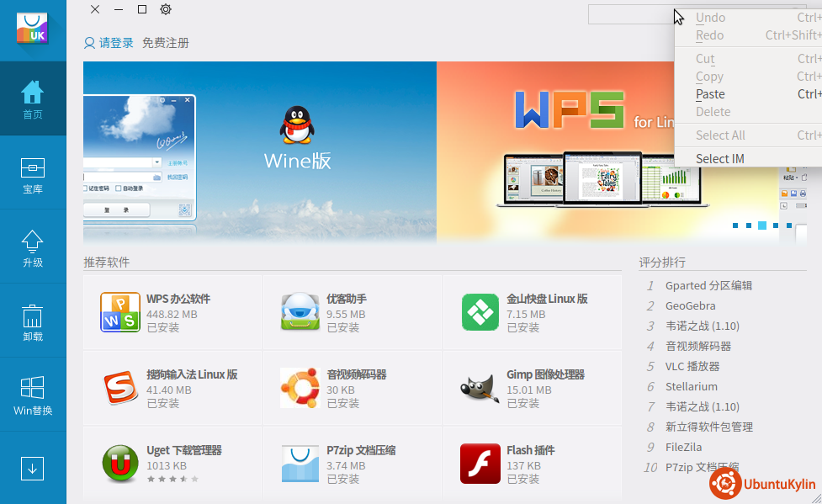Choose Paste from the context menu
822x504 pixels.
[x=710, y=94]
